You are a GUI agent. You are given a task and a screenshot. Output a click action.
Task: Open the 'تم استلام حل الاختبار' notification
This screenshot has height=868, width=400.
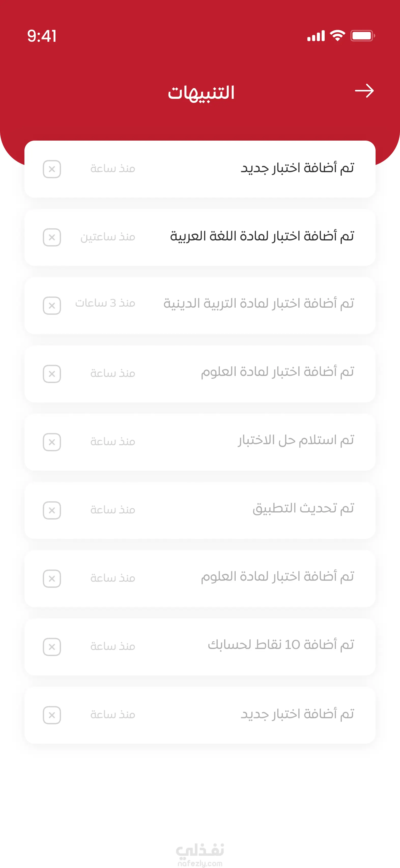pyautogui.click(x=296, y=440)
